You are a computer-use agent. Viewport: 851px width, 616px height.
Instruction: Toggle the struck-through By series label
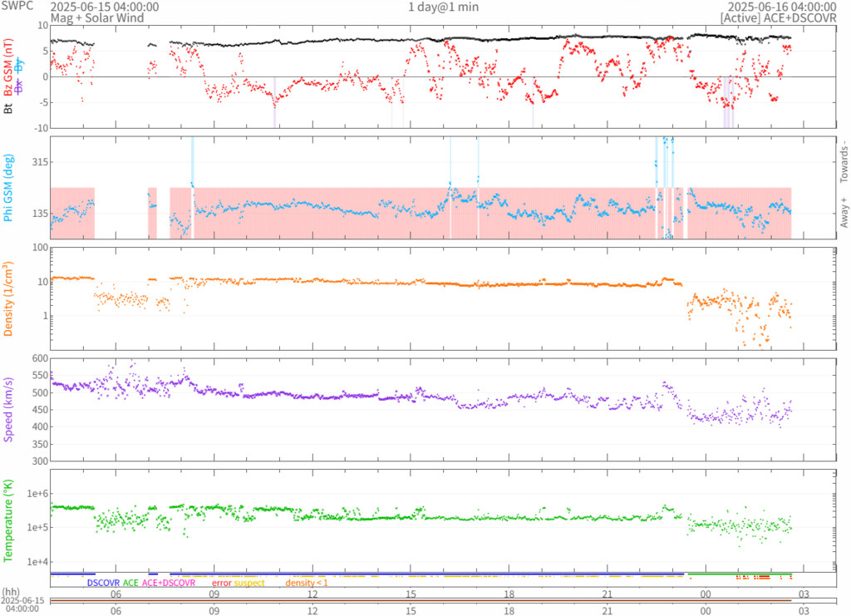19,65
